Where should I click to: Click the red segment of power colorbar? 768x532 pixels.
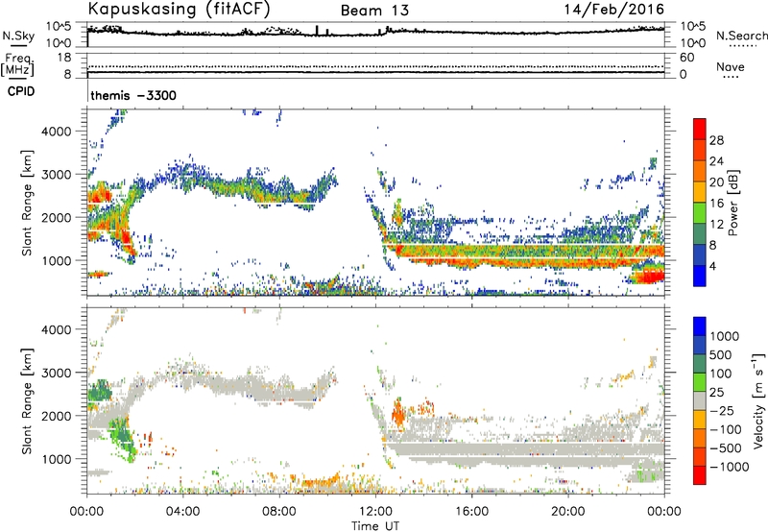click(700, 130)
